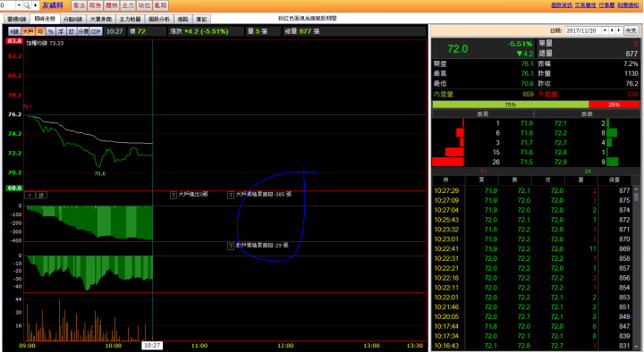Click the rightmost link in top bar
The width and height of the screenshot is (644, 352).
point(628,5)
